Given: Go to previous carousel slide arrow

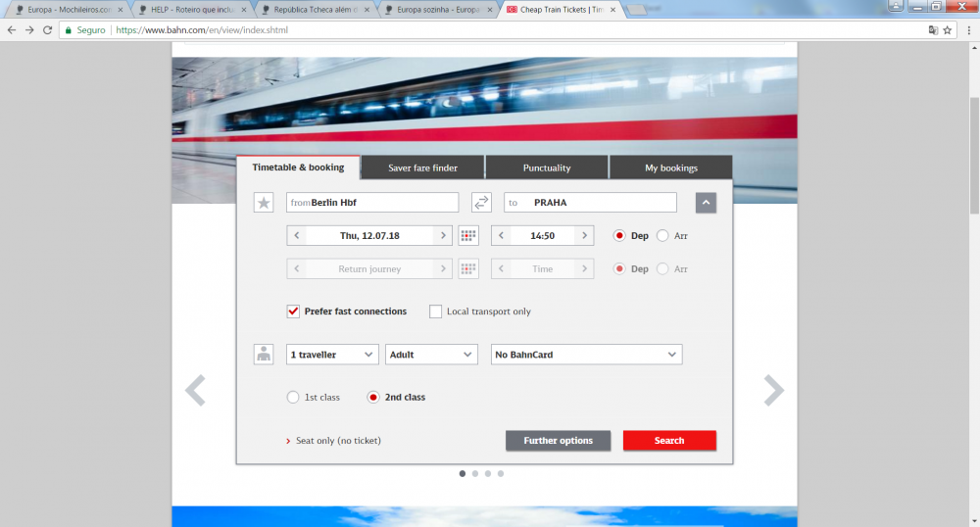Looking at the screenshot, I should 196,390.
